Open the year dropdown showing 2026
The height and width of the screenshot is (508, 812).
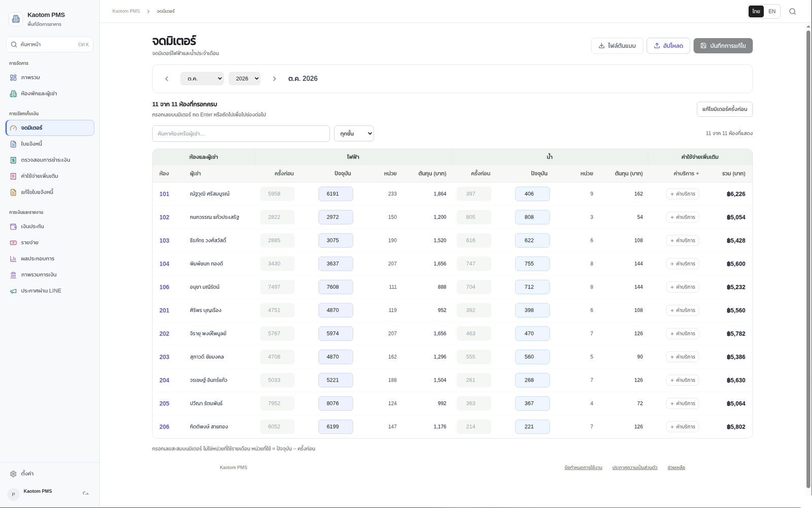245,79
